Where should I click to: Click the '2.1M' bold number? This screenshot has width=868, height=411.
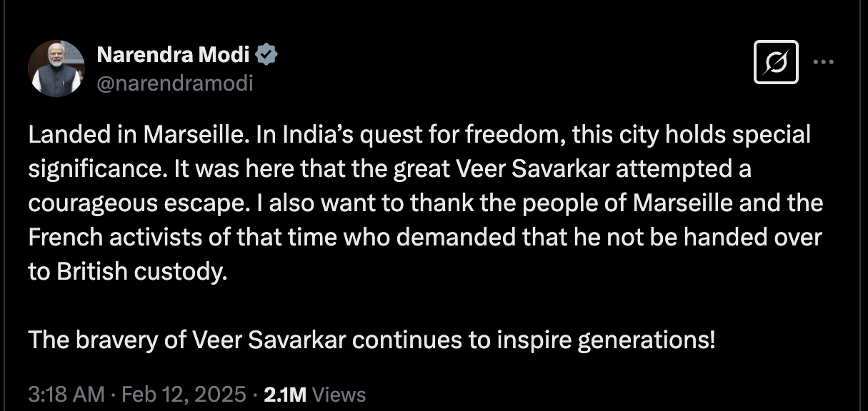(x=285, y=395)
